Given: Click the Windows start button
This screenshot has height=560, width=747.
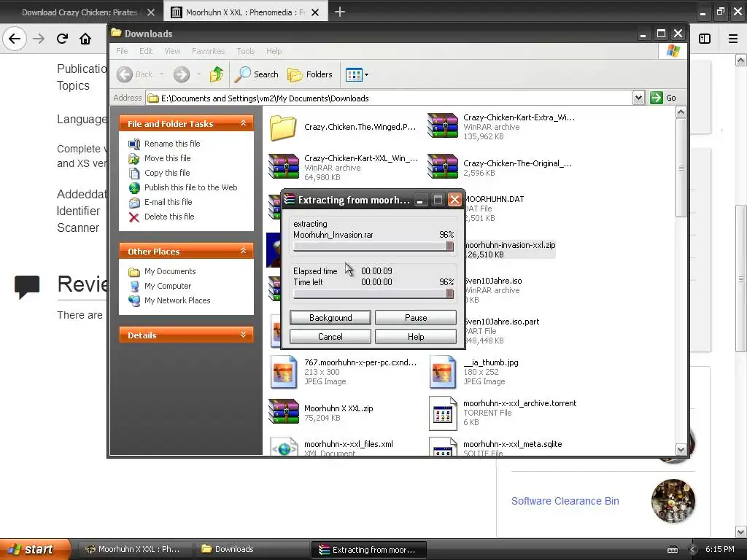Looking at the screenshot, I should click(34, 549).
